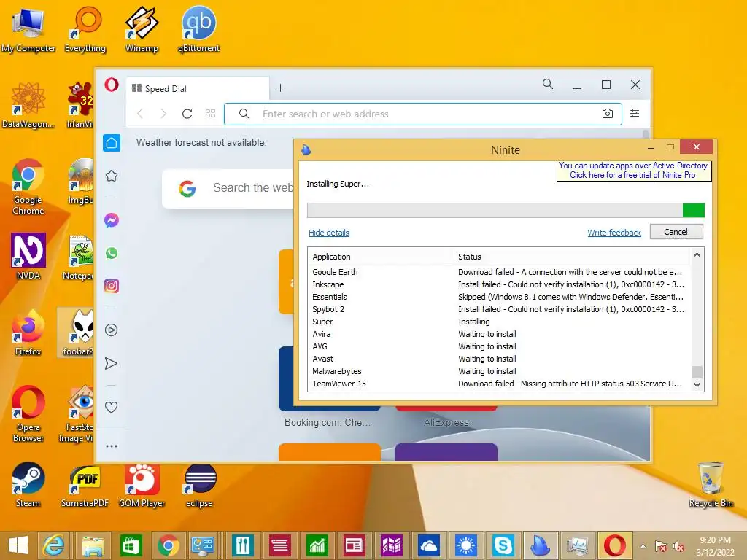The height and width of the screenshot is (560, 747).
Task: Open Windows Start button
Action: tap(18, 545)
